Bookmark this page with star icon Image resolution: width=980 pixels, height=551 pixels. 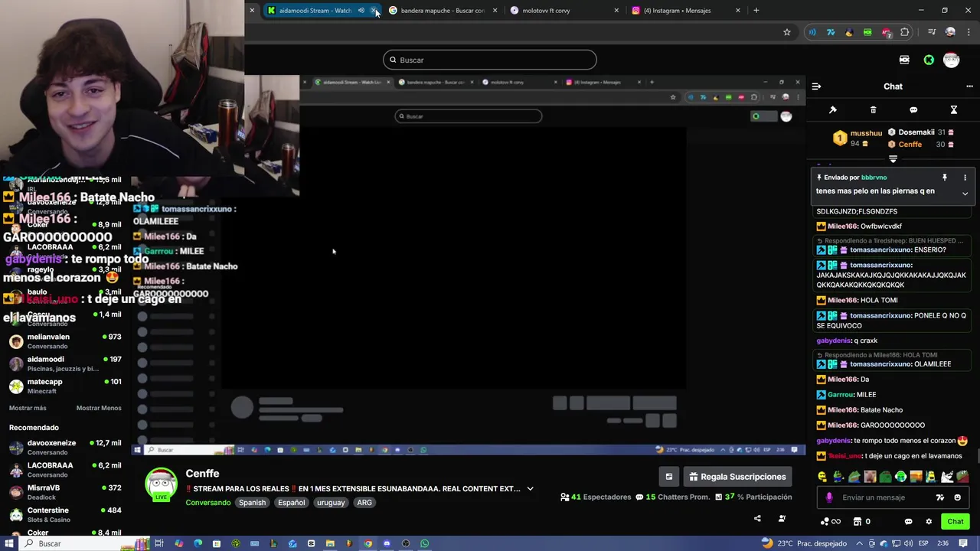pyautogui.click(x=787, y=32)
